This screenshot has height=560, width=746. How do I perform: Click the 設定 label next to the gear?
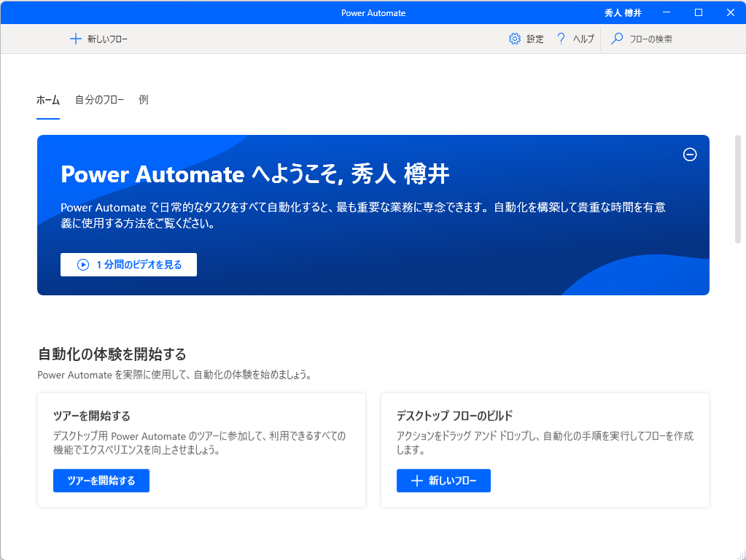click(535, 38)
